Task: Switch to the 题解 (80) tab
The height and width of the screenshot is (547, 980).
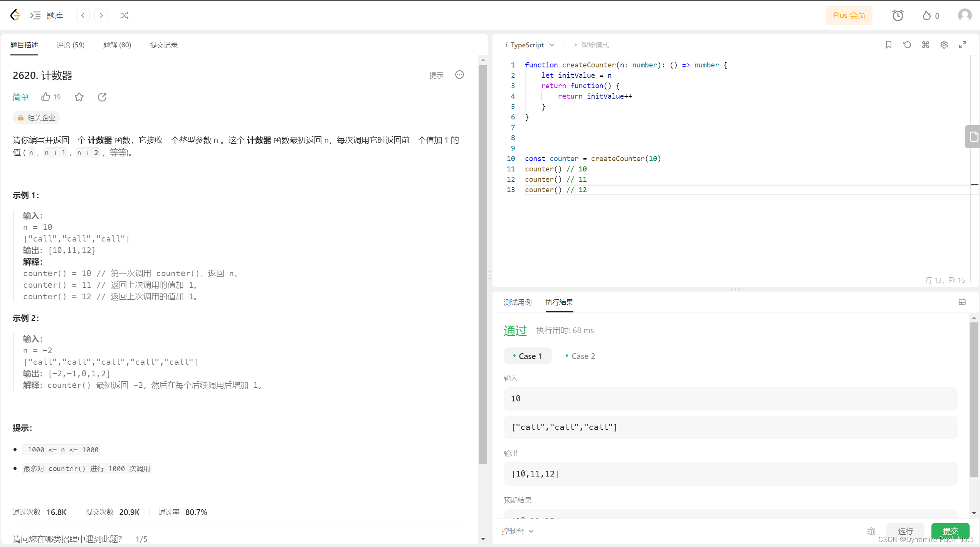Action: pos(117,45)
